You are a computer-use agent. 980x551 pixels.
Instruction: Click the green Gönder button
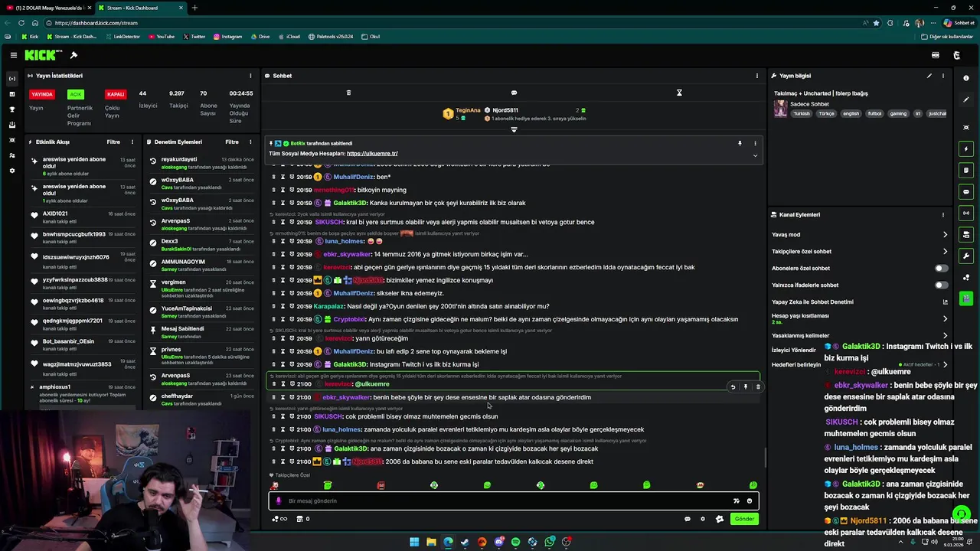coord(744,519)
